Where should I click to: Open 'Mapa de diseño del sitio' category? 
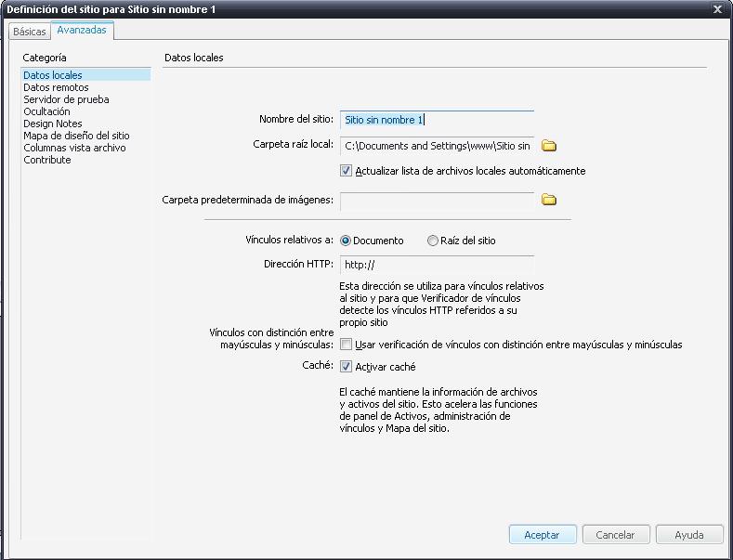coord(76,136)
